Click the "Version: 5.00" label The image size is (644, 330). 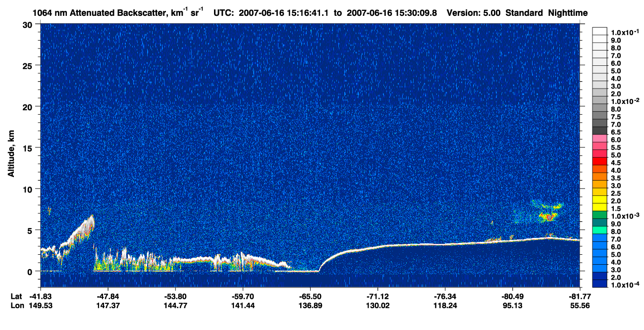coord(474,13)
